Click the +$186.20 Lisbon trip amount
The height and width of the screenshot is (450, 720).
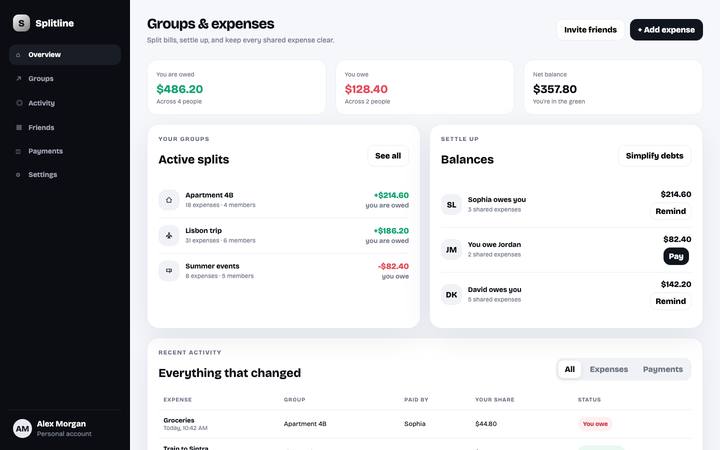click(391, 231)
